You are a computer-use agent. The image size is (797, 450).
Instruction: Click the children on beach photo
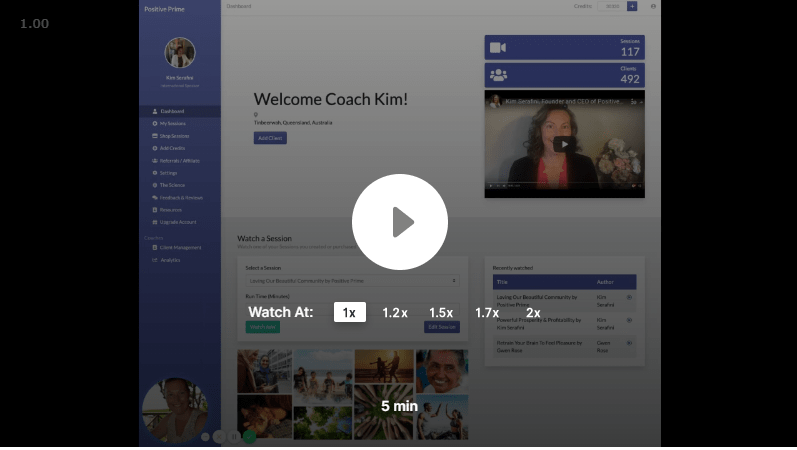323,377
